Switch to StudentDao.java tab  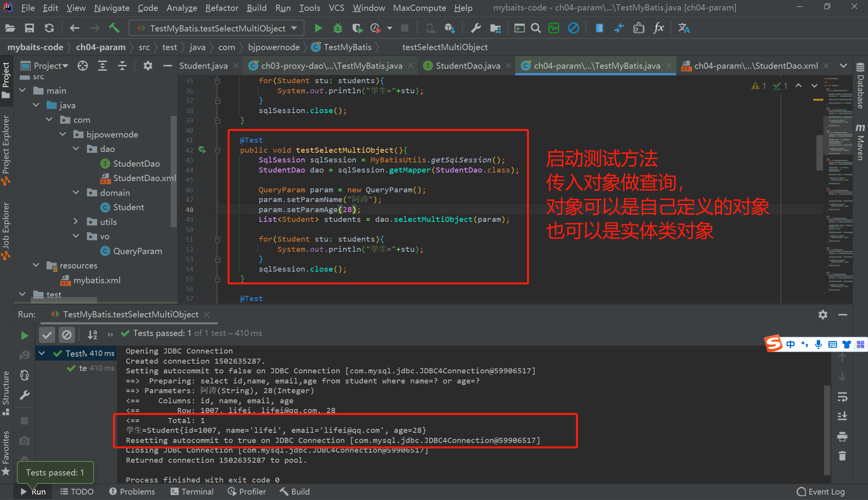tap(467, 66)
